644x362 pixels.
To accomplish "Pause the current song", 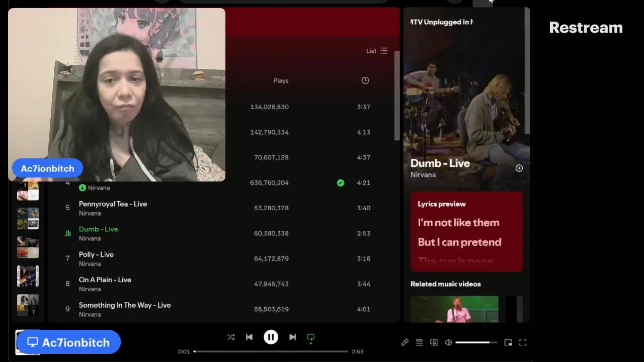I will [x=271, y=337].
